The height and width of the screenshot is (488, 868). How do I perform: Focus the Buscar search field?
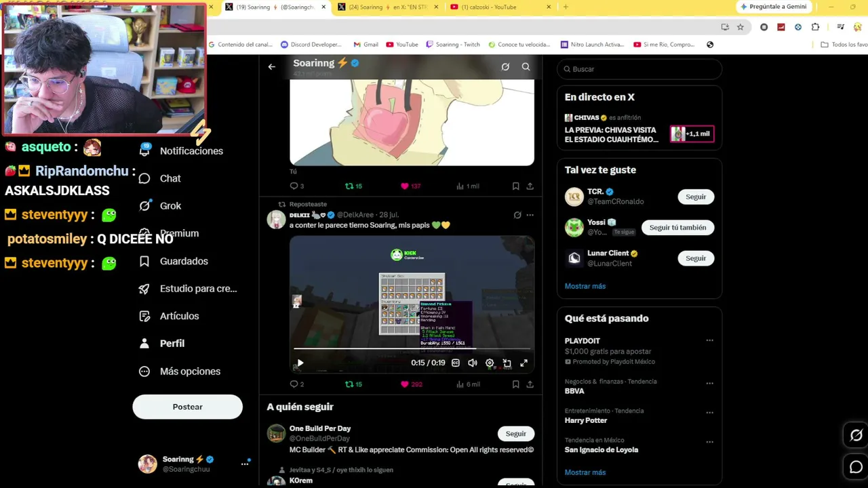coord(639,69)
